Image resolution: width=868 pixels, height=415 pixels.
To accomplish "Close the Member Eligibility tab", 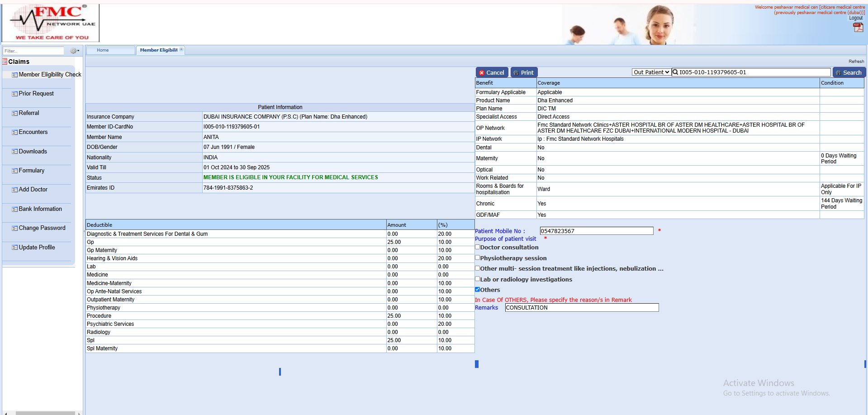I will [181, 50].
